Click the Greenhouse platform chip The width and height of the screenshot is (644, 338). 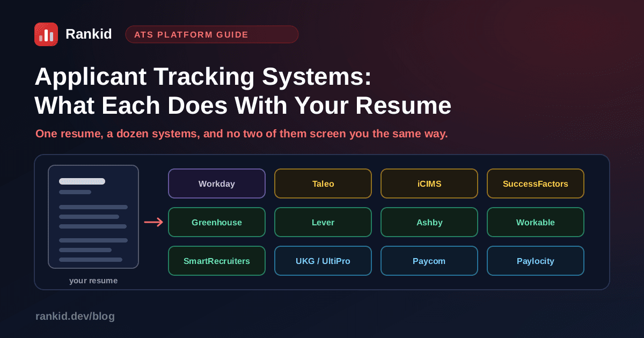tap(217, 222)
